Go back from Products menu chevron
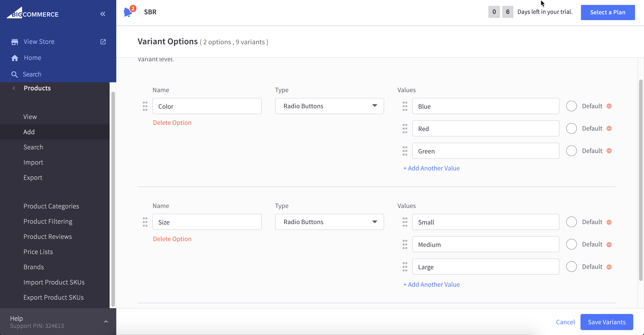Viewport: 644px width, 335px height. (x=14, y=88)
